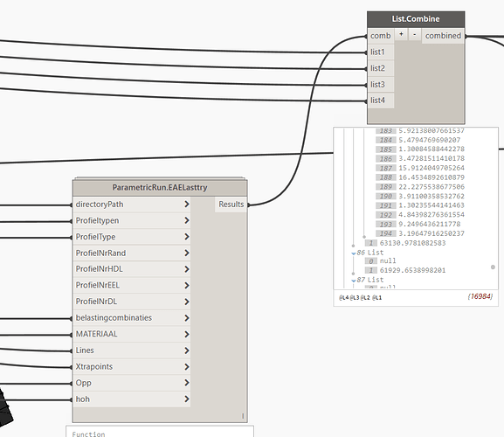Click the MATERIAAL input label

click(96, 334)
